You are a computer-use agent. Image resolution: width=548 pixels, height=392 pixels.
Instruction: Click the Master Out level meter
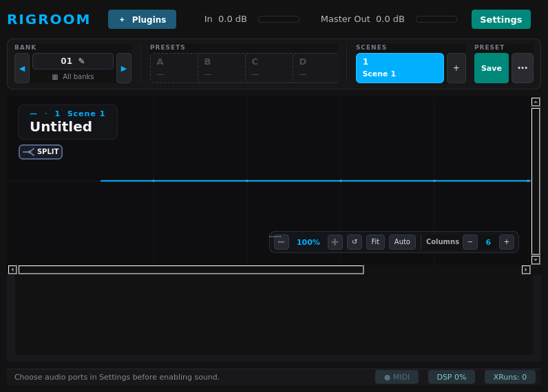436,19
